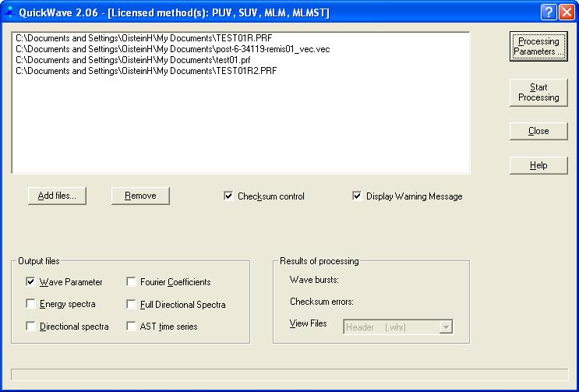Image resolution: width=579 pixels, height=392 pixels.
Task: Check the AST time series option
Action: pos(132,327)
